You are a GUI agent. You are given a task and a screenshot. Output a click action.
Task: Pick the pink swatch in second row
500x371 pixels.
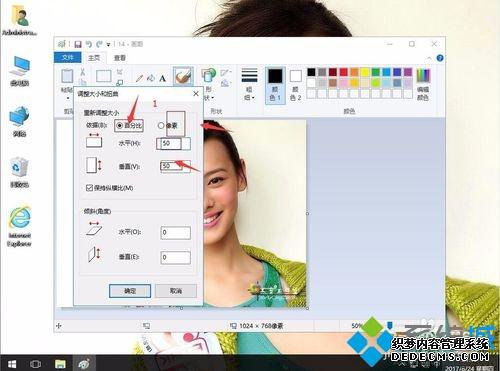343,83
